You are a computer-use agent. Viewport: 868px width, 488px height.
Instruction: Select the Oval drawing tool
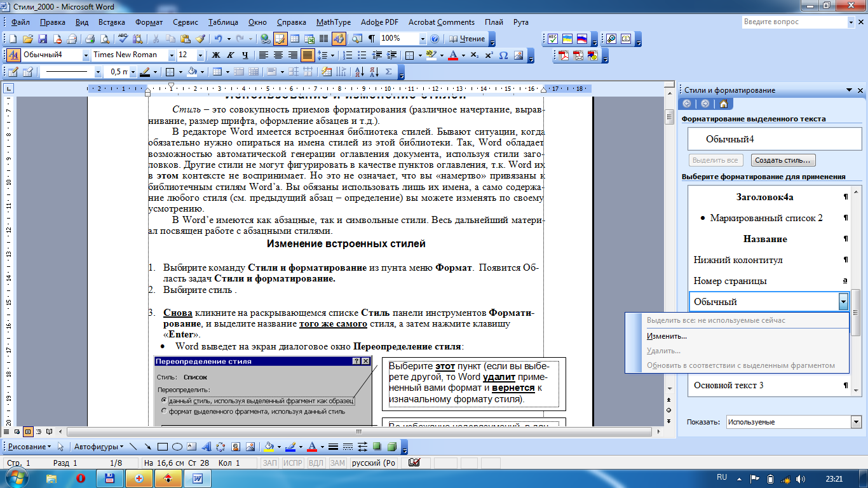click(177, 446)
